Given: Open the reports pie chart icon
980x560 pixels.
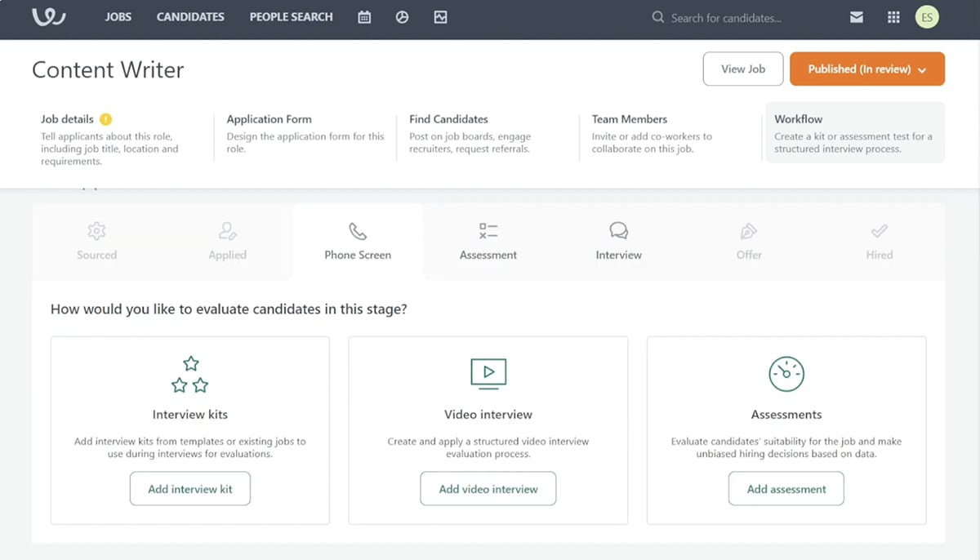Looking at the screenshot, I should click(402, 16).
